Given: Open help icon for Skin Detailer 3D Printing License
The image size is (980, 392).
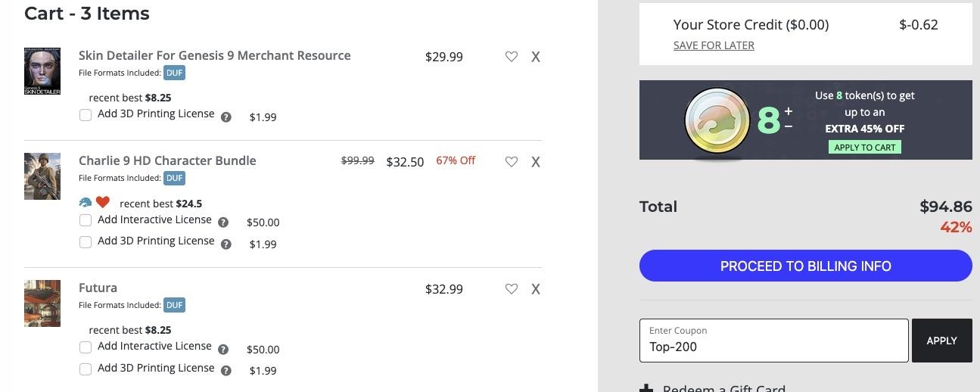Looking at the screenshot, I should (x=226, y=117).
